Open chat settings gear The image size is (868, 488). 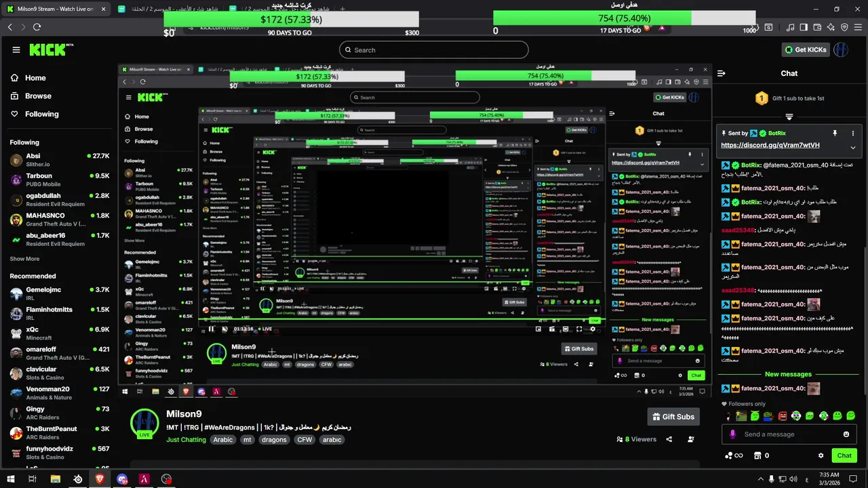(821, 455)
